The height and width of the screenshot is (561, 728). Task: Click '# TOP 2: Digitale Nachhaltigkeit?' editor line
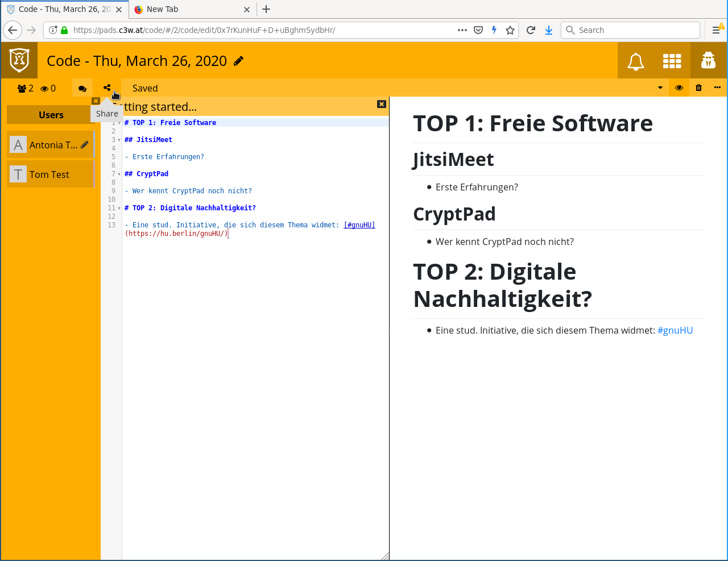tap(190, 208)
